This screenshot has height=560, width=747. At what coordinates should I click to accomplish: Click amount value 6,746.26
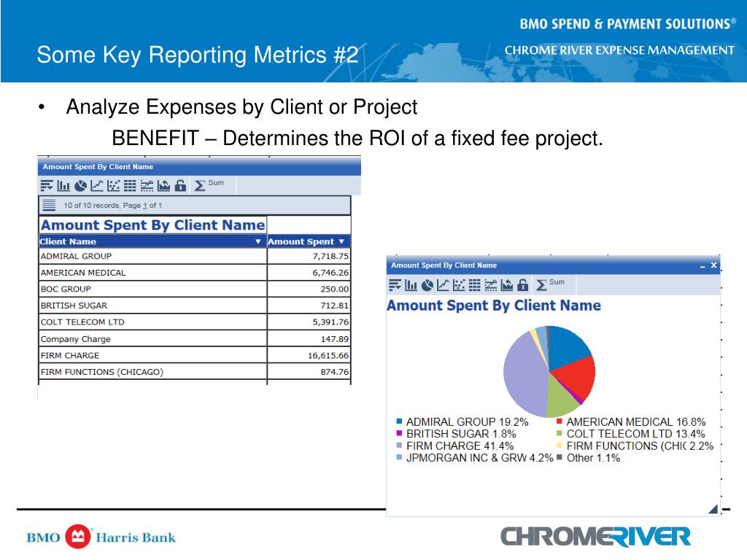[330, 273]
